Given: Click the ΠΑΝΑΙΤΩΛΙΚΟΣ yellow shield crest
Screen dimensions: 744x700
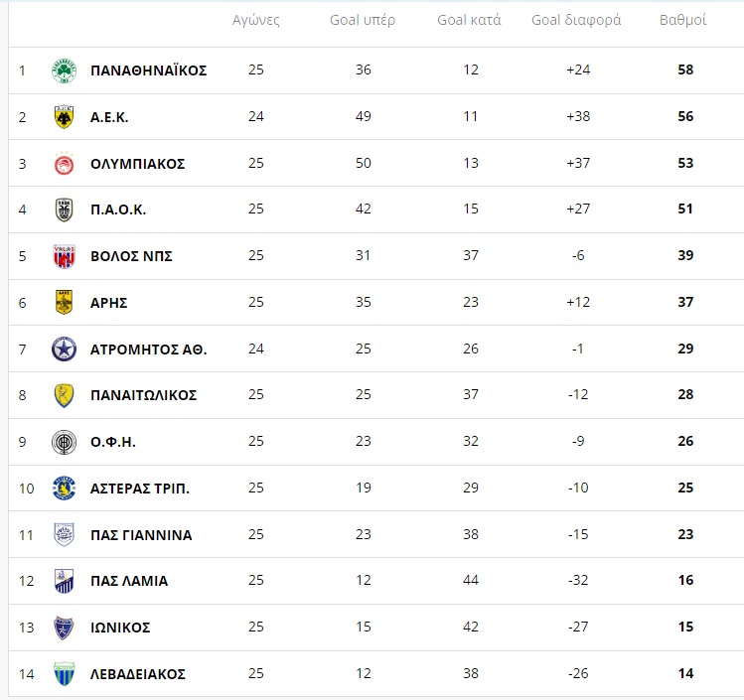Looking at the screenshot, I should [x=64, y=395].
